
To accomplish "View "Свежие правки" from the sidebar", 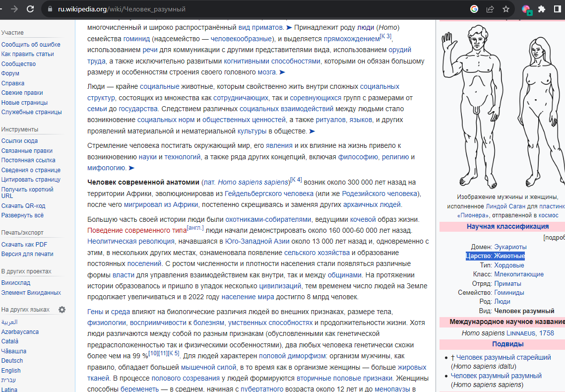I will (x=22, y=93).
